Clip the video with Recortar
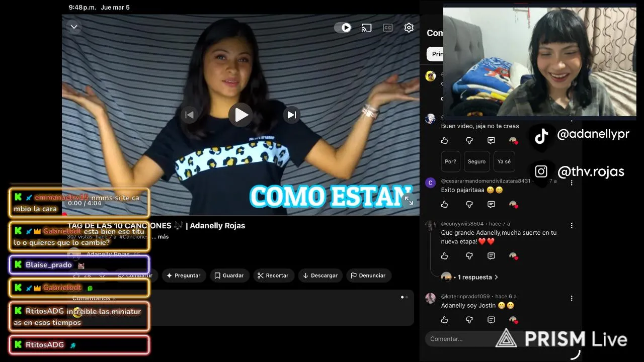Screen dimensions: 644x362 pyautogui.click(x=273, y=276)
